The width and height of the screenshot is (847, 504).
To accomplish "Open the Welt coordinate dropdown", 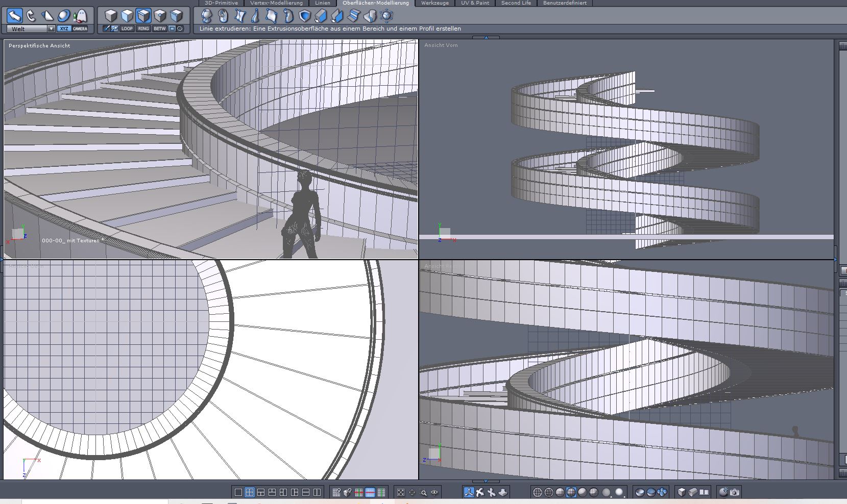I will (x=31, y=29).
